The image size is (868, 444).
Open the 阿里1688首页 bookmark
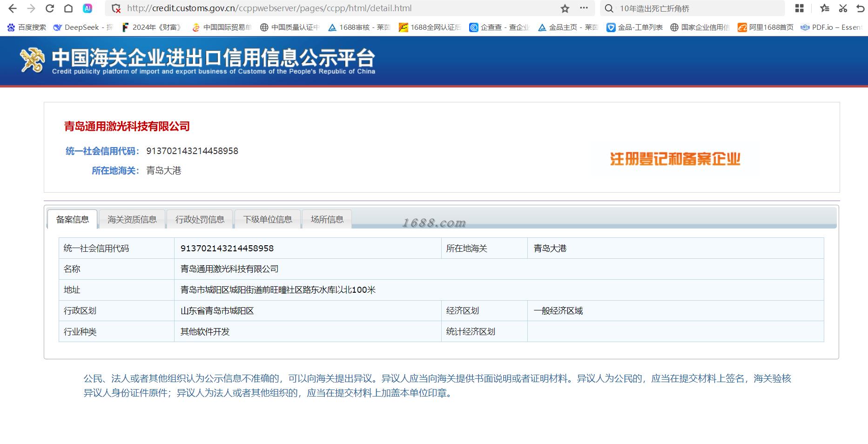point(766,27)
